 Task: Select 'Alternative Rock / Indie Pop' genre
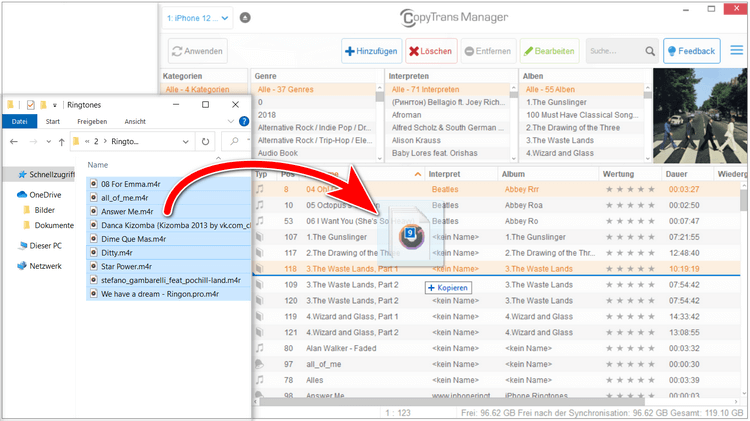[314, 128]
